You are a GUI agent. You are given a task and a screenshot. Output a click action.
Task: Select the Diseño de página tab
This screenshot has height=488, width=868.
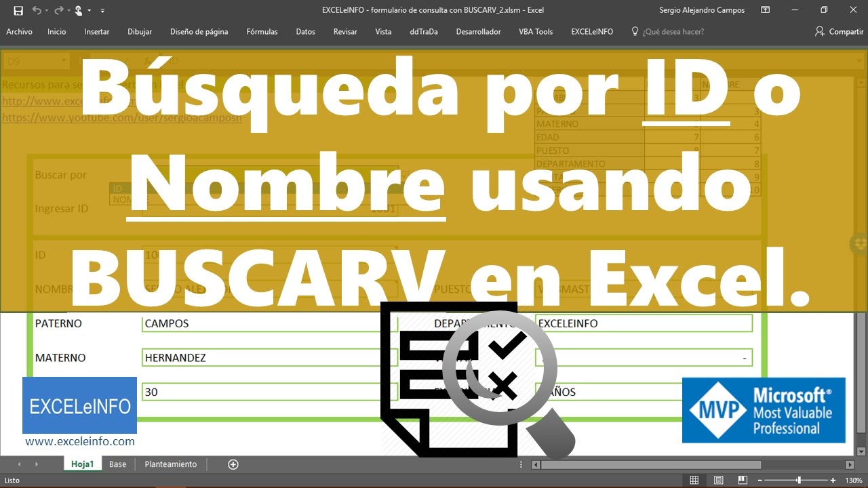pos(199,32)
